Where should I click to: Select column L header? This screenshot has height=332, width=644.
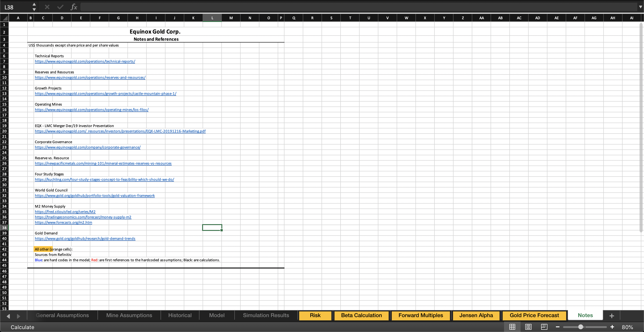tap(212, 18)
